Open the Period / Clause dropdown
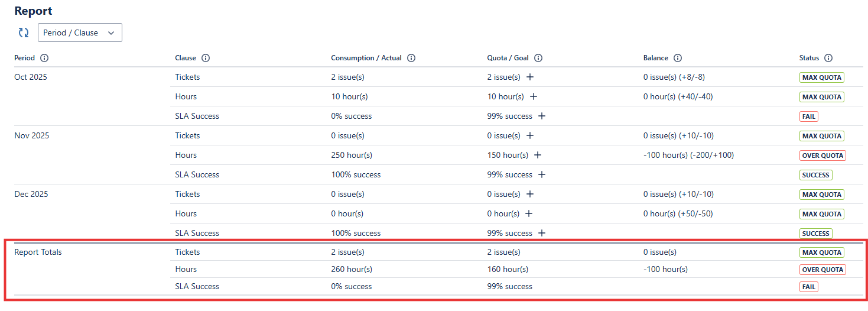868x311 pixels. coord(80,33)
